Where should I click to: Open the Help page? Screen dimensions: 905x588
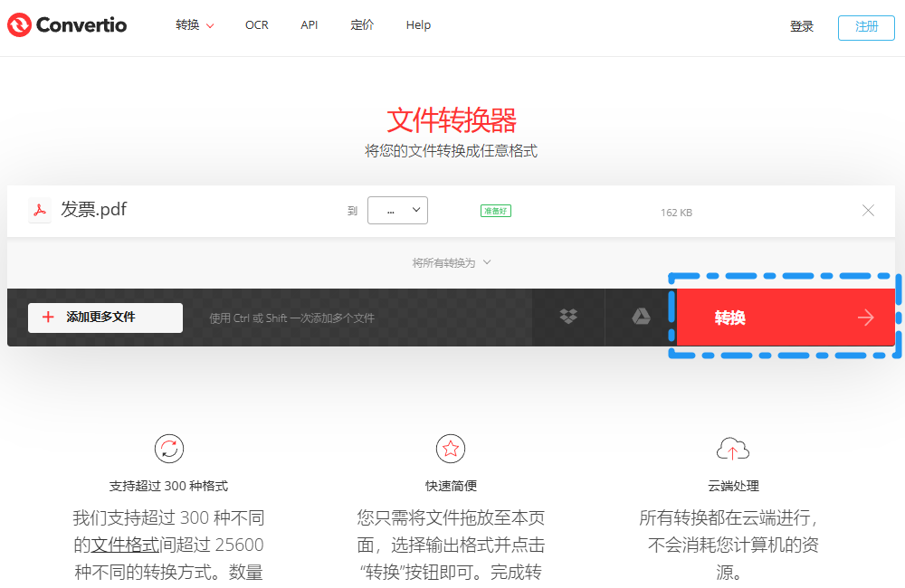(418, 24)
